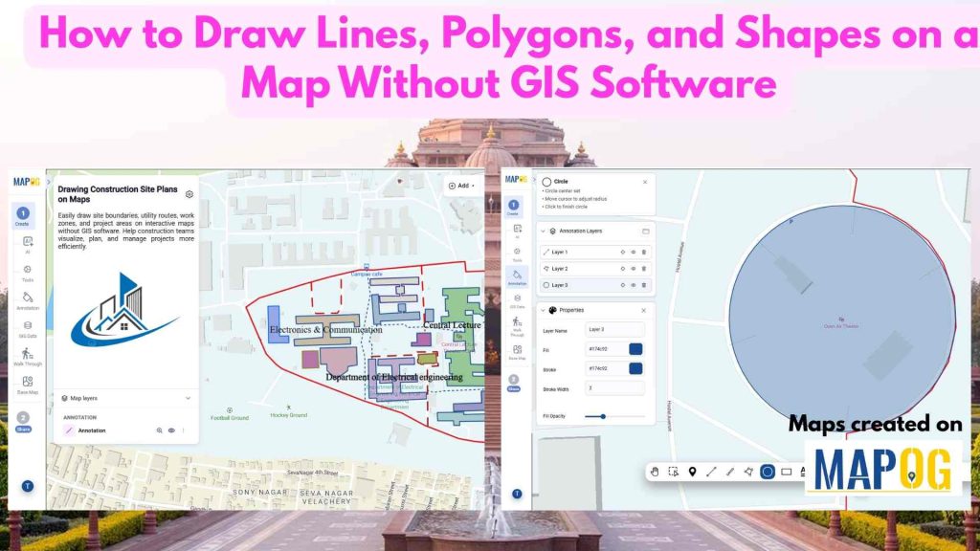Collapse the left window's side panel arrow
This screenshot has height=551, width=980.
click(x=49, y=182)
